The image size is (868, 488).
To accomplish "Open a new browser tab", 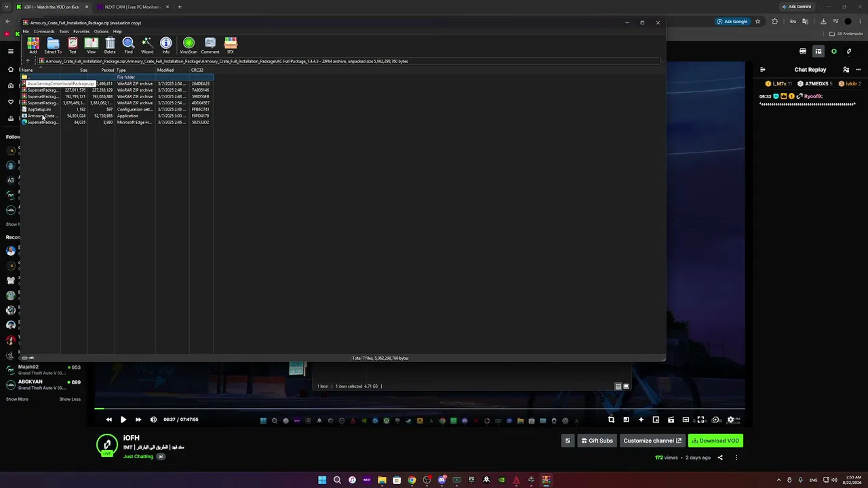I will pos(180,7).
